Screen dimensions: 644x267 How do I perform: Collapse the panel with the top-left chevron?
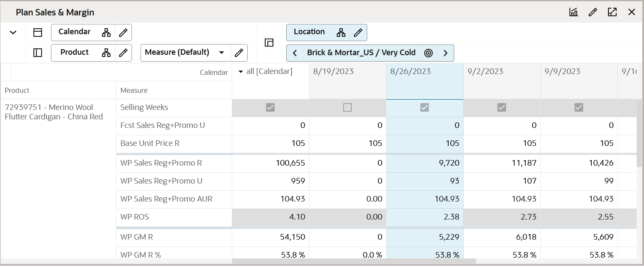(x=12, y=32)
